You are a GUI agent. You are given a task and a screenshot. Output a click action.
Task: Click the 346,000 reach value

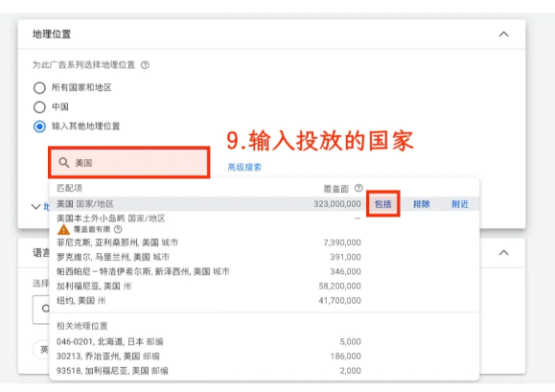coord(345,271)
